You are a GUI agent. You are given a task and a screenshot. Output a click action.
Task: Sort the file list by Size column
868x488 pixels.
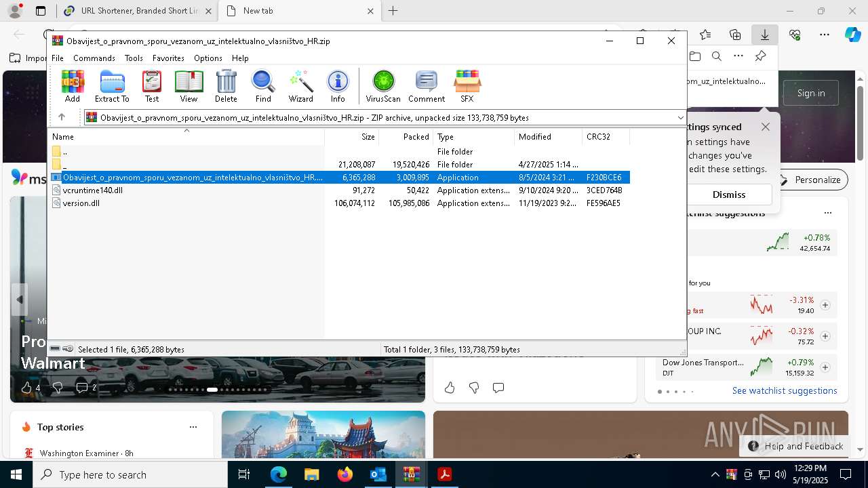pos(351,137)
